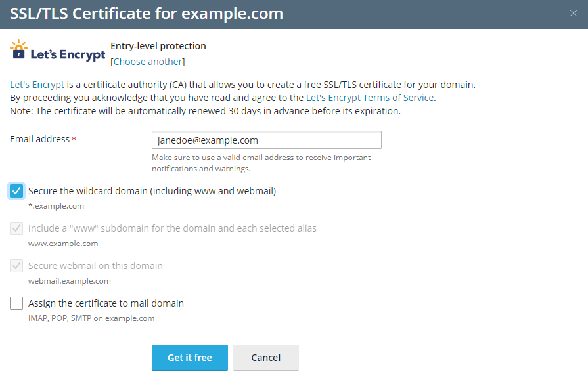Image resolution: width=588 pixels, height=382 pixels.
Task: Enable the Assign the certificate to mail domain checkbox
Action: click(17, 303)
